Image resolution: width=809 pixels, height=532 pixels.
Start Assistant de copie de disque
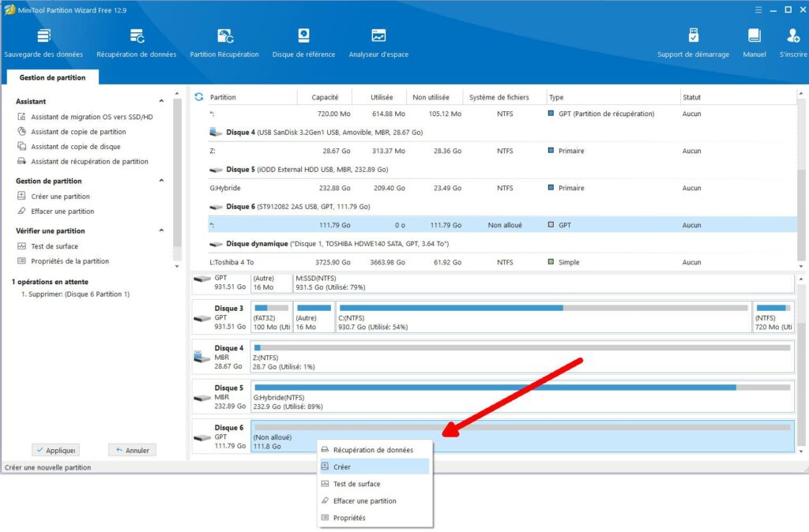(70, 147)
